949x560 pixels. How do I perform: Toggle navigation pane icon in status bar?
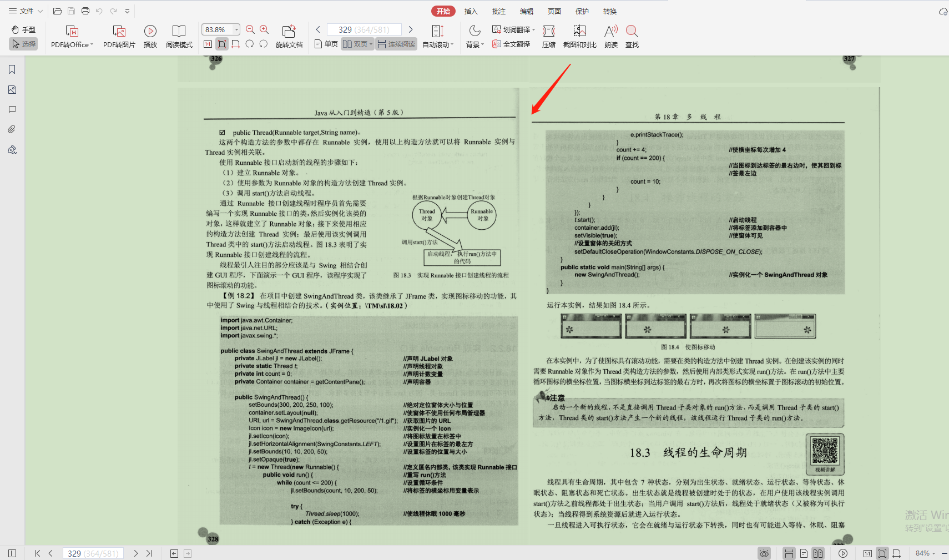12,553
